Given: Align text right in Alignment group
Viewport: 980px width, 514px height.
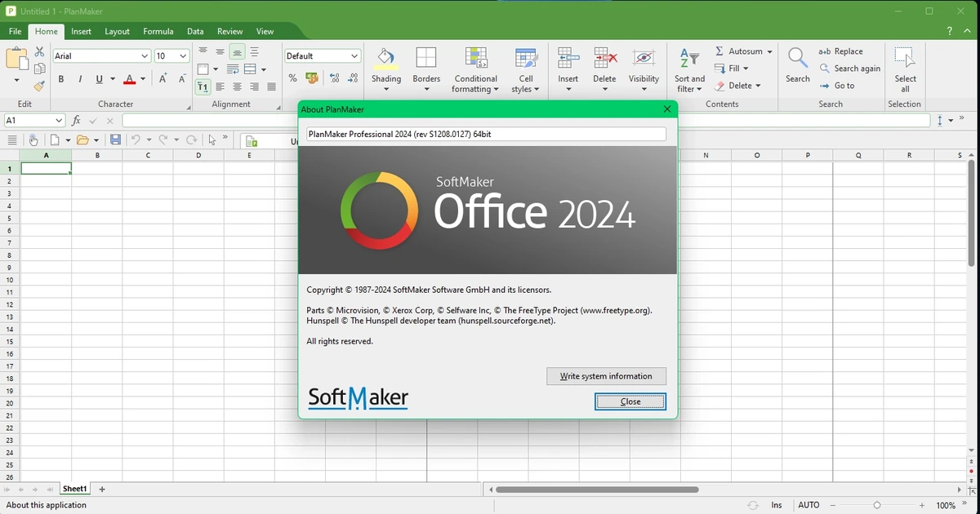Looking at the screenshot, I should [255, 86].
